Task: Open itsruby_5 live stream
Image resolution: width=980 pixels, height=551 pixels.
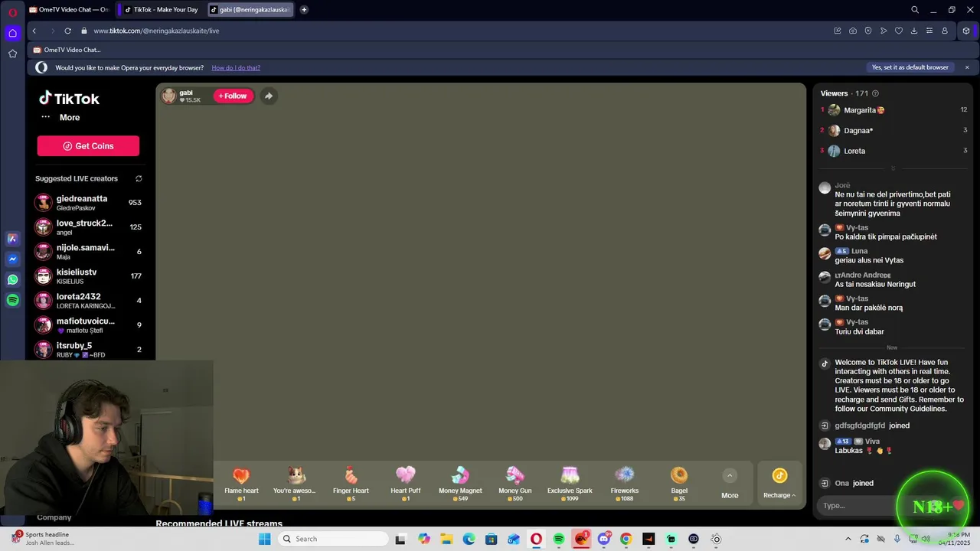Action: pos(89,349)
